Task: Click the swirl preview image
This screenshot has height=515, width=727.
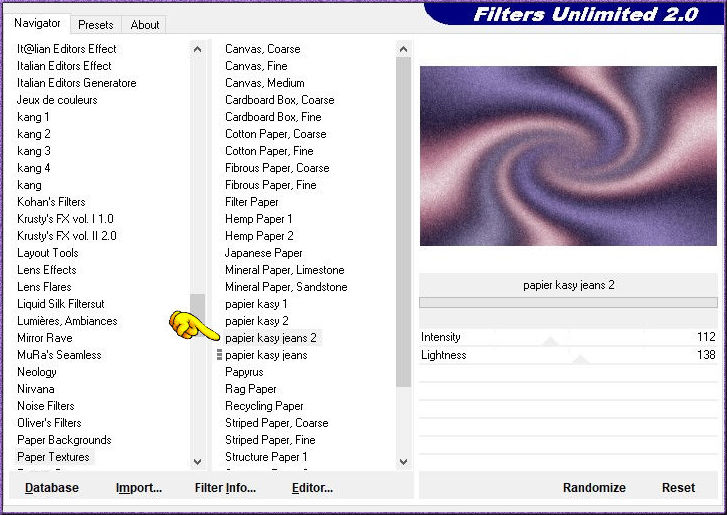Action: coord(568,156)
